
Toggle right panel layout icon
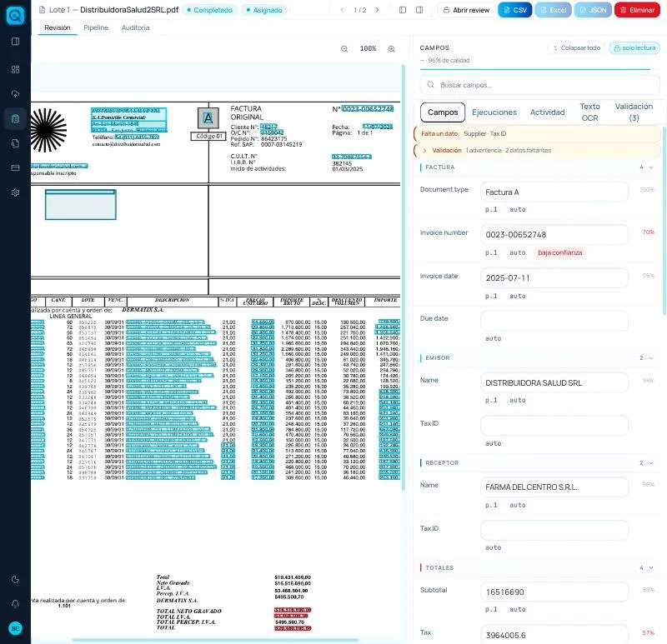[x=419, y=10]
